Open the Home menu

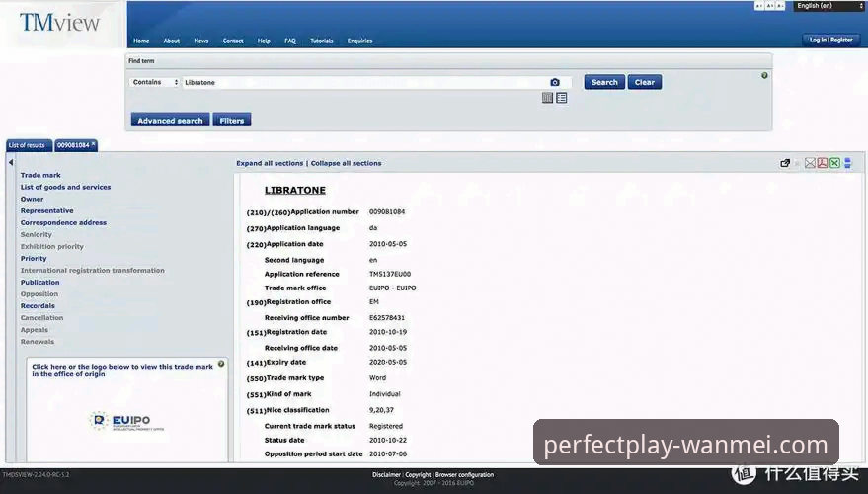tap(141, 41)
